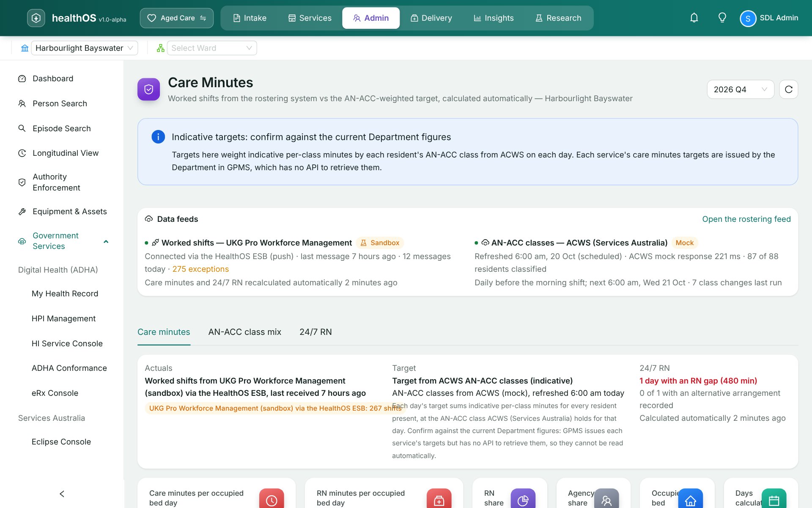Viewport: 812px width, 508px height.
Task: Open the Insights menu
Action: pos(494,18)
